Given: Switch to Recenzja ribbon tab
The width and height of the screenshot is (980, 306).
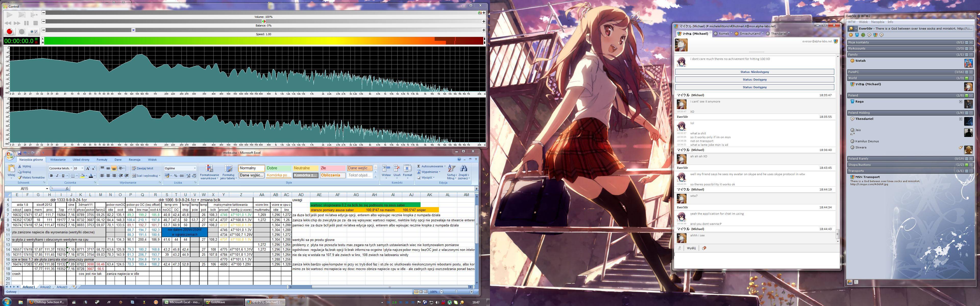Looking at the screenshot, I should 135,160.
